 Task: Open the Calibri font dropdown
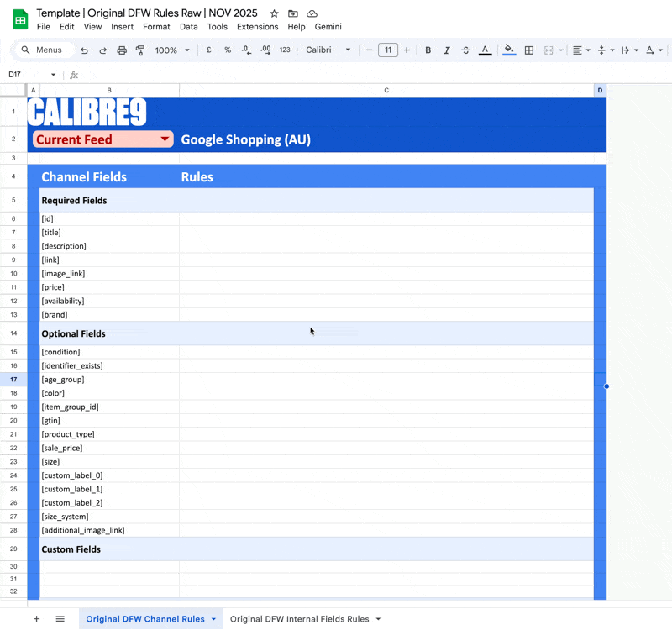click(328, 50)
